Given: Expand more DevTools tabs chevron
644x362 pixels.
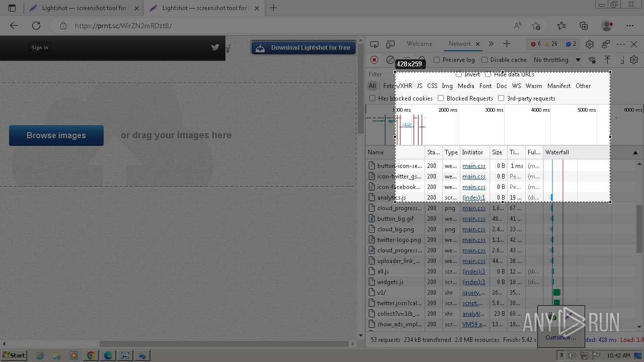Looking at the screenshot, I should [x=491, y=44].
